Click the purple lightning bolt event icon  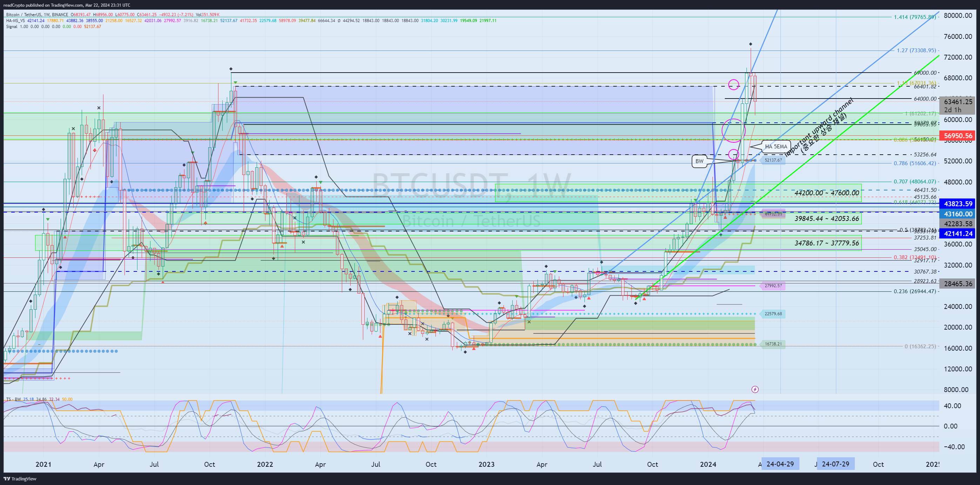pos(755,389)
